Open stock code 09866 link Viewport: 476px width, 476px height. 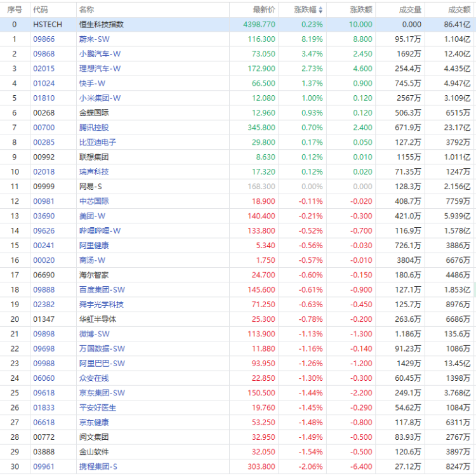(x=44, y=39)
